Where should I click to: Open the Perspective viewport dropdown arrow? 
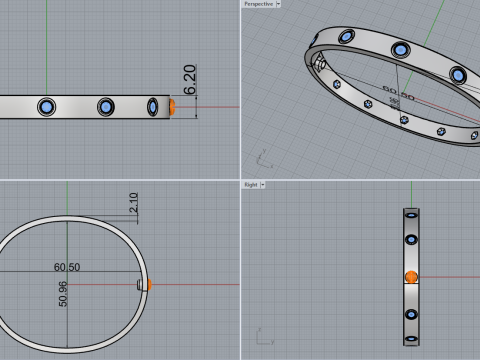278,4
